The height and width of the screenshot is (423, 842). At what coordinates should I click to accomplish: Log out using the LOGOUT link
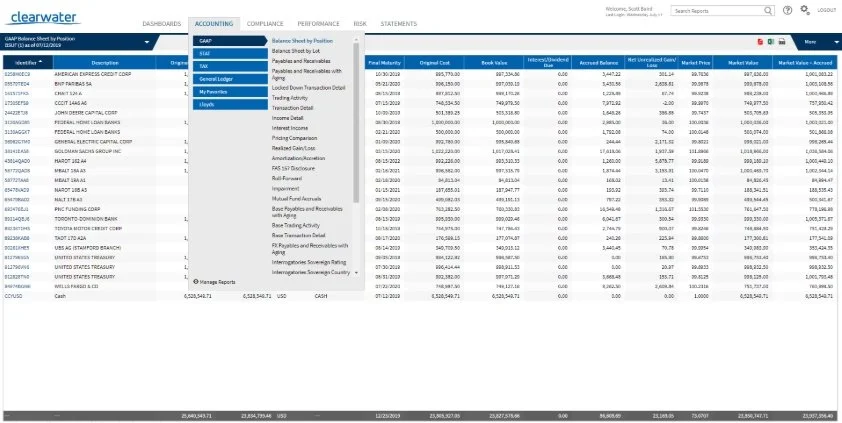826,11
